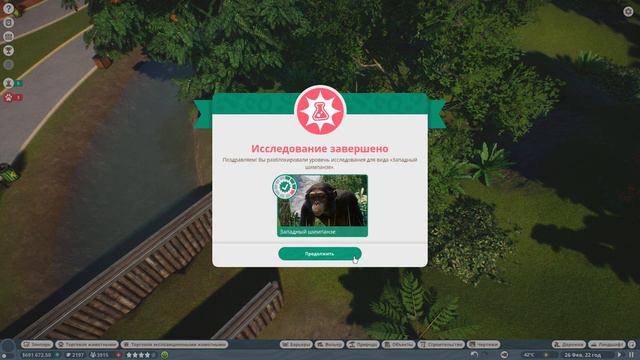Open the Объекты (Facilities) tab
Image resolution: width=640 pixels, height=360 pixels.
tap(398, 344)
